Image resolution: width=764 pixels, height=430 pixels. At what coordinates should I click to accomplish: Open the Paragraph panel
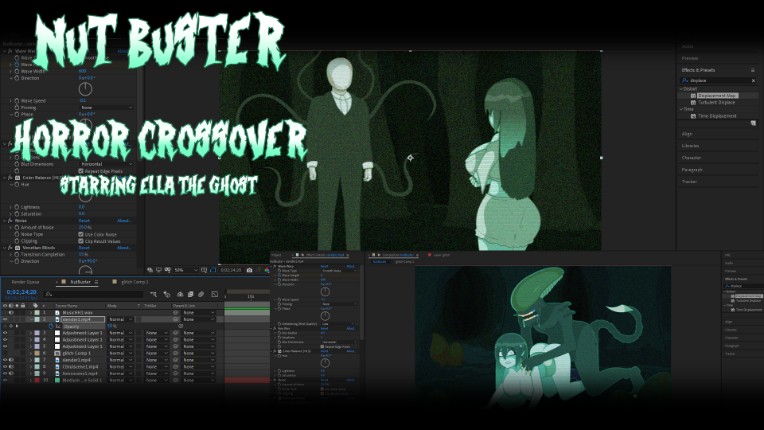pos(692,170)
